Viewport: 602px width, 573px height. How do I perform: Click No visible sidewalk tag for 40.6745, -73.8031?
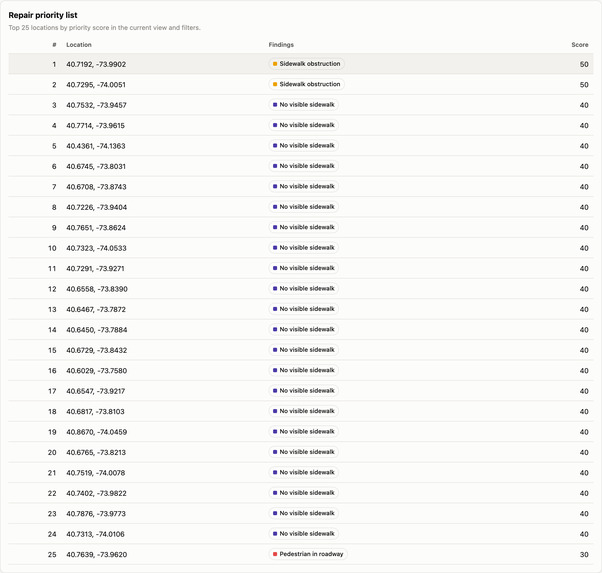click(x=303, y=166)
